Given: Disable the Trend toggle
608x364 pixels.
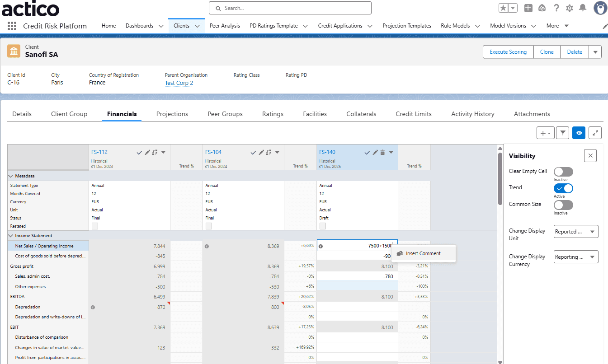Looking at the screenshot, I should [563, 188].
